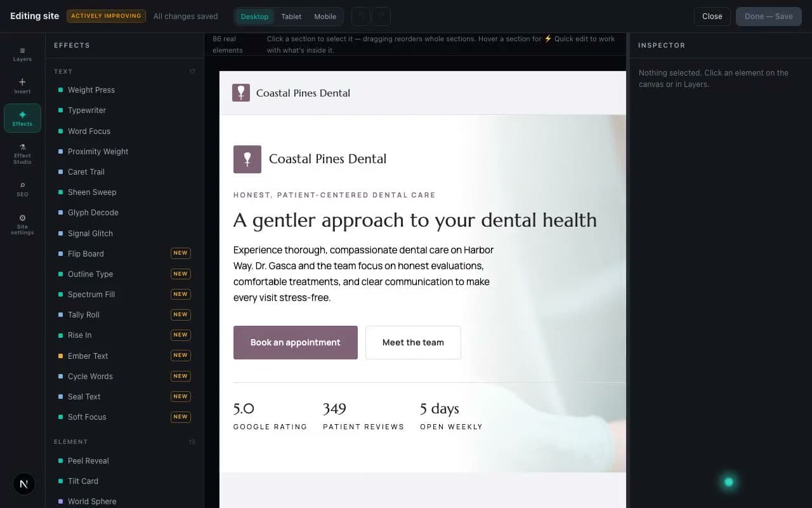Screen dimensions: 812x508
Task: Choose the Ember Text effect
Action: 124,356
